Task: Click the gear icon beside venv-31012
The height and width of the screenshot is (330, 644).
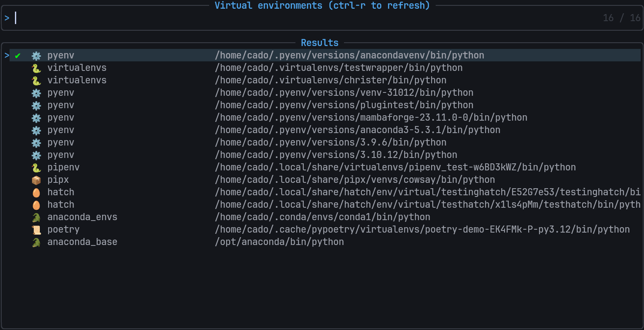Action: coord(37,93)
